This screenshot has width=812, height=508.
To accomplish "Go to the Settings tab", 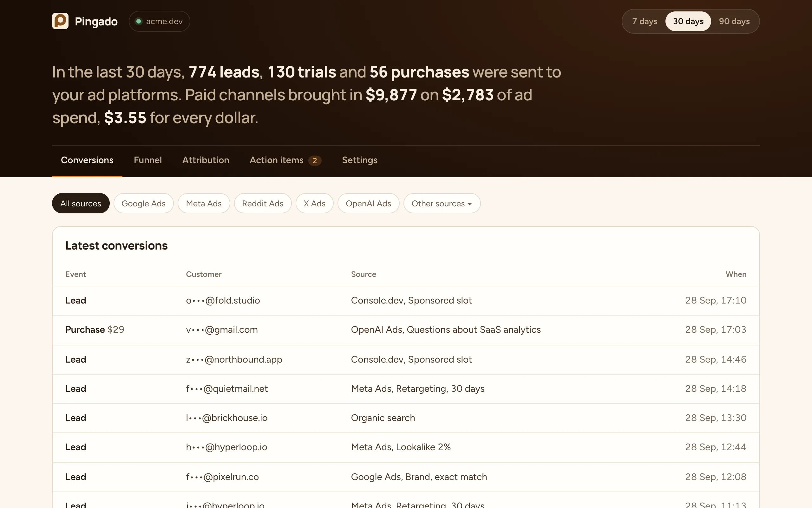I will (360, 160).
